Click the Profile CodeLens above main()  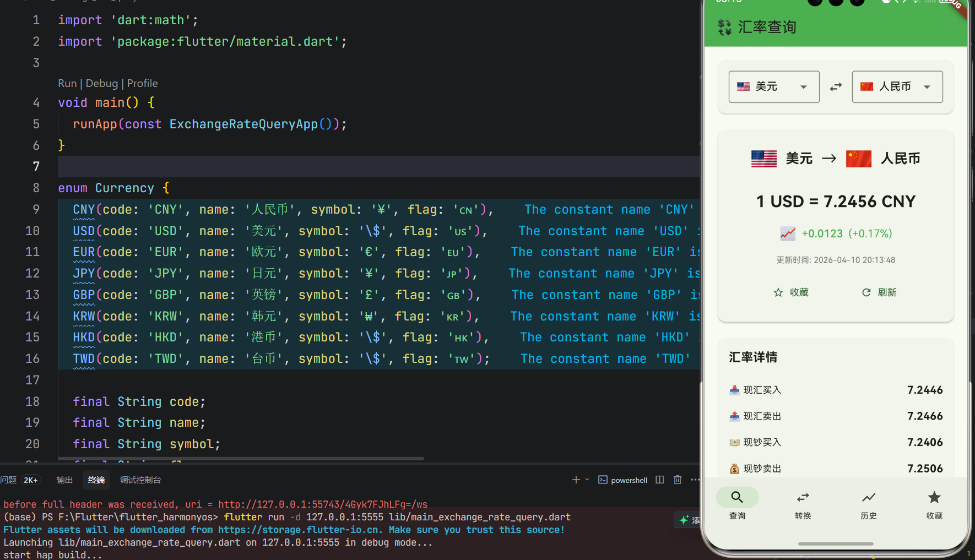143,84
